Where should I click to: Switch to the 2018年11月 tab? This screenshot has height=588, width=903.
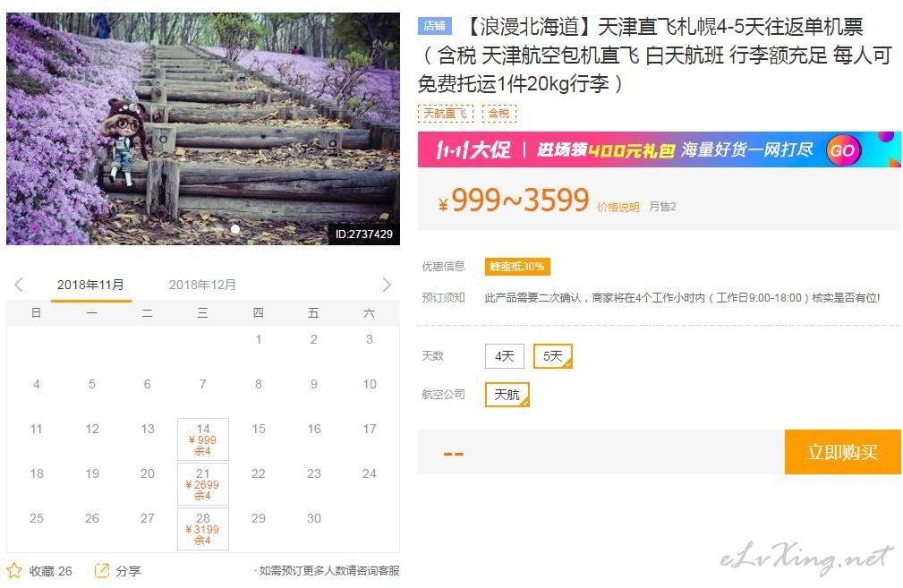90,285
